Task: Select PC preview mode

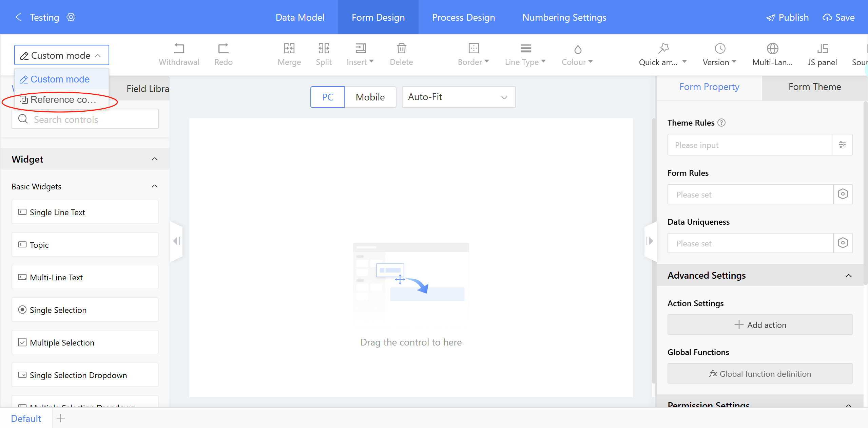Action: pos(327,97)
